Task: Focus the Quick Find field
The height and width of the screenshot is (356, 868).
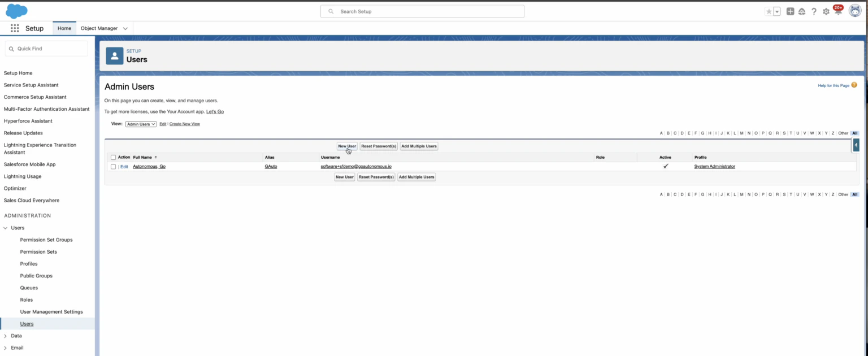Action: coord(46,49)
